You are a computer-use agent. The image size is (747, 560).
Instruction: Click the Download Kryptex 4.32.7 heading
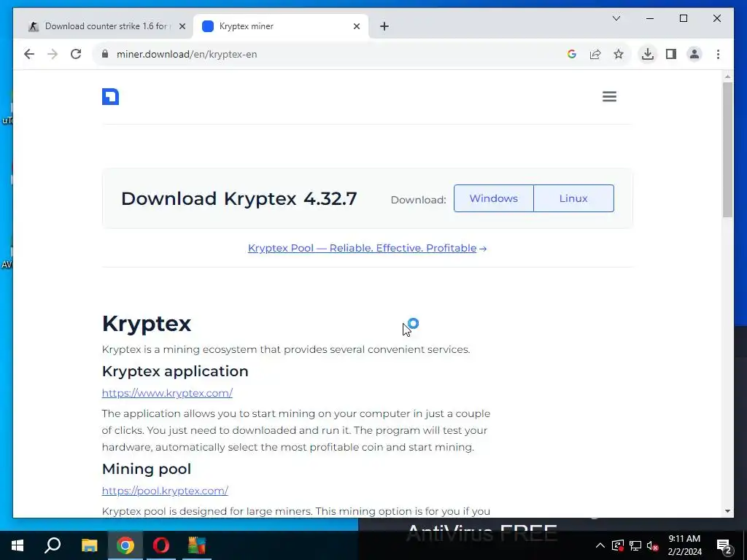click(x=239, y=198)
